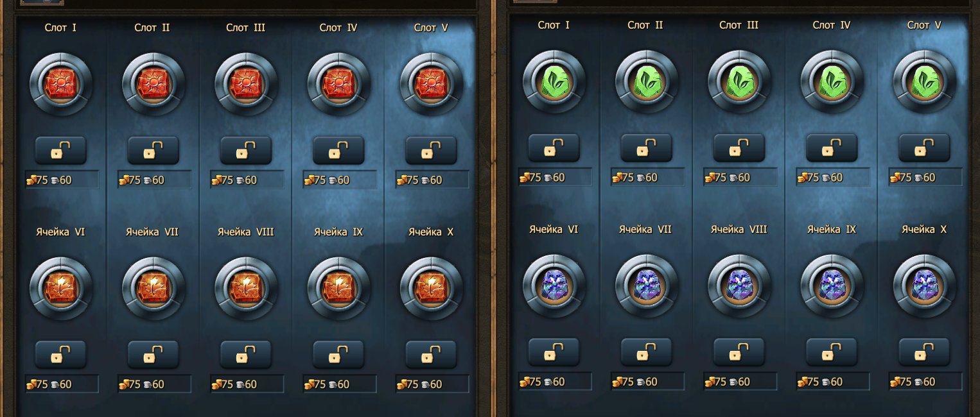This screenshot has height=417, width=980.
Task: Toggle the lock under left panel Слот IV
Action: (x=338, y=151)
